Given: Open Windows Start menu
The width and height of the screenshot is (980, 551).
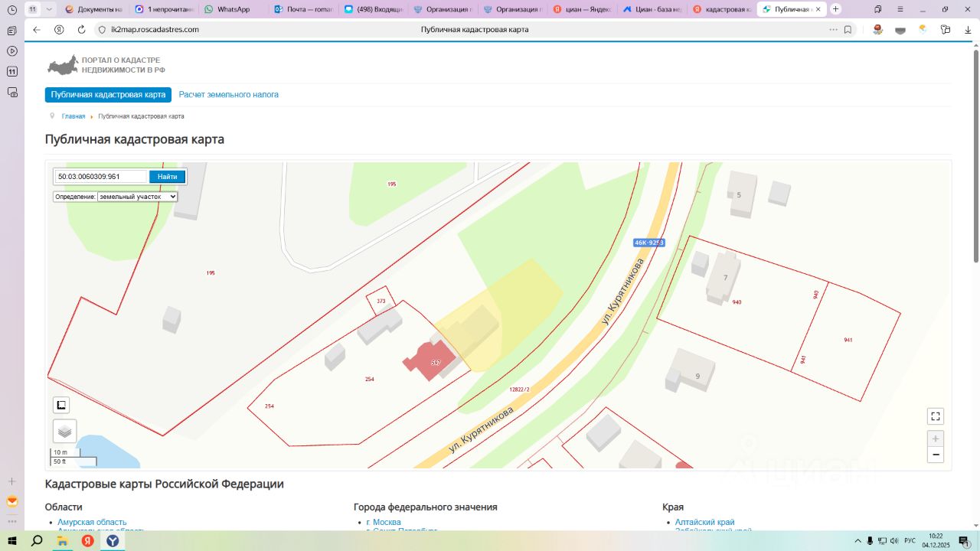Looking at the screenshot, I should click(12, 540).
